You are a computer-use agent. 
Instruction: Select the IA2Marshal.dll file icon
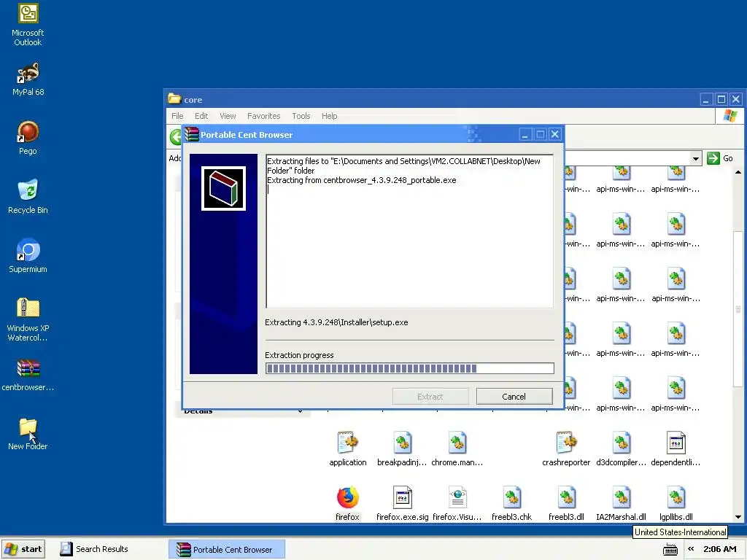pyautogui.click(x=621, y=504)
